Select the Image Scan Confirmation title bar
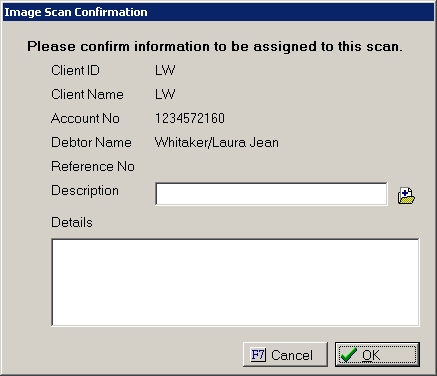437x376 pixels. [218, 12]
